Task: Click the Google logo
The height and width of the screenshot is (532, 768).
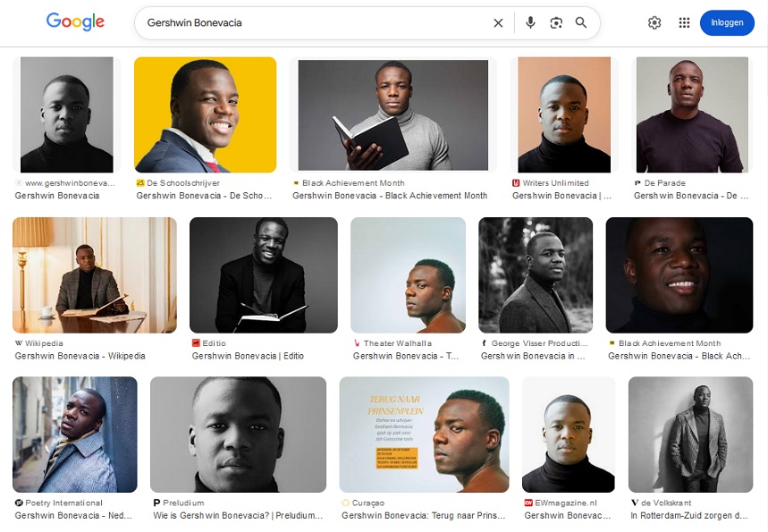Action: (x=75, y=22)
